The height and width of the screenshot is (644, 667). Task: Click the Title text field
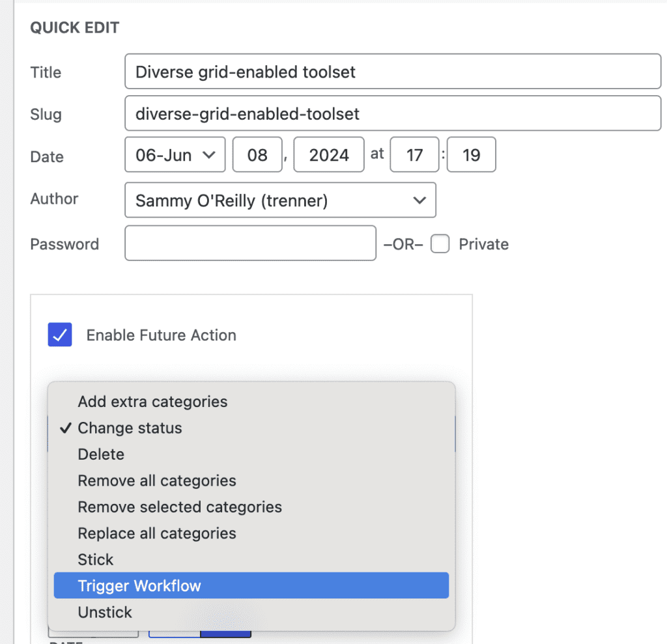coord(392,72)
